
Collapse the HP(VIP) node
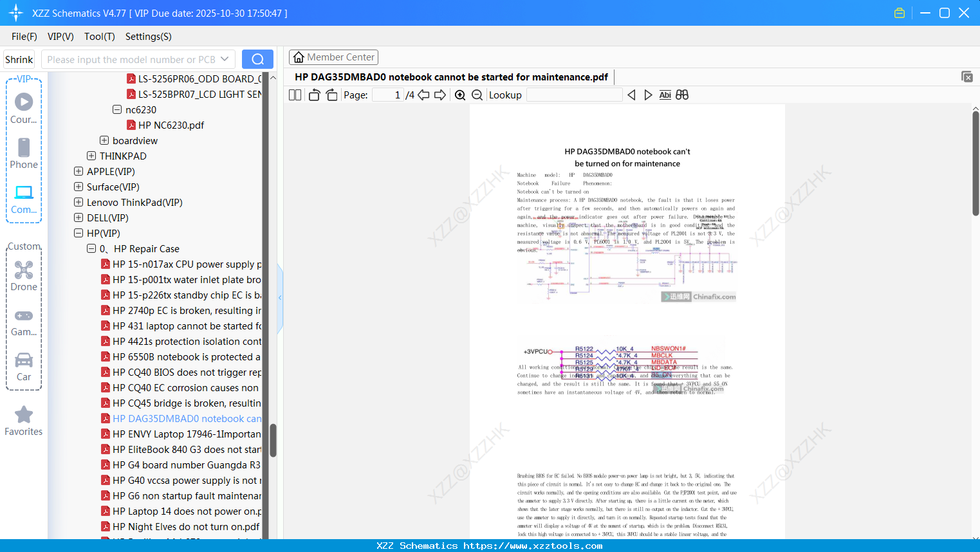[x=79, y=233]
